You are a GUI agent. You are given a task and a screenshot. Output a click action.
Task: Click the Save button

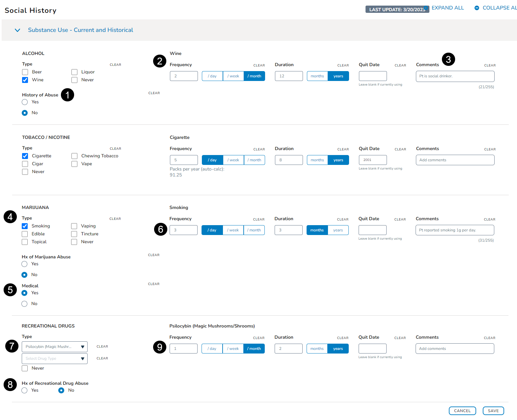[493, 411]
